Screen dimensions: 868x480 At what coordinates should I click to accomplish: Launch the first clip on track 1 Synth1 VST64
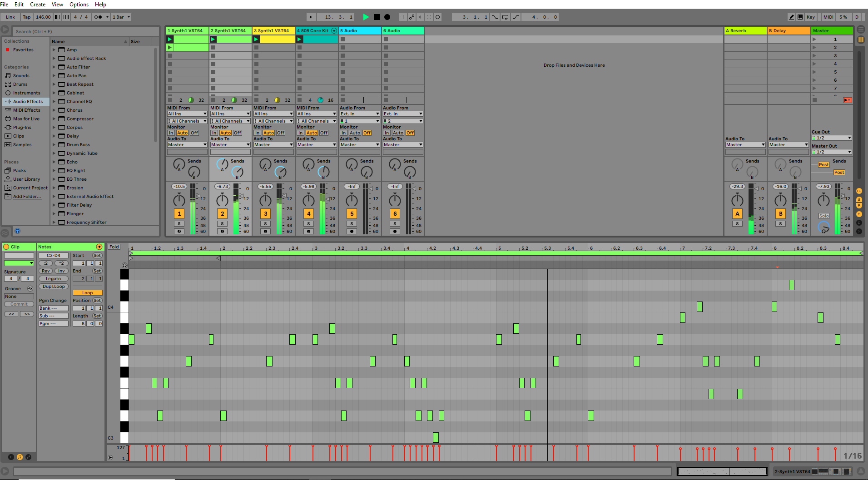(x=170, y=40)
